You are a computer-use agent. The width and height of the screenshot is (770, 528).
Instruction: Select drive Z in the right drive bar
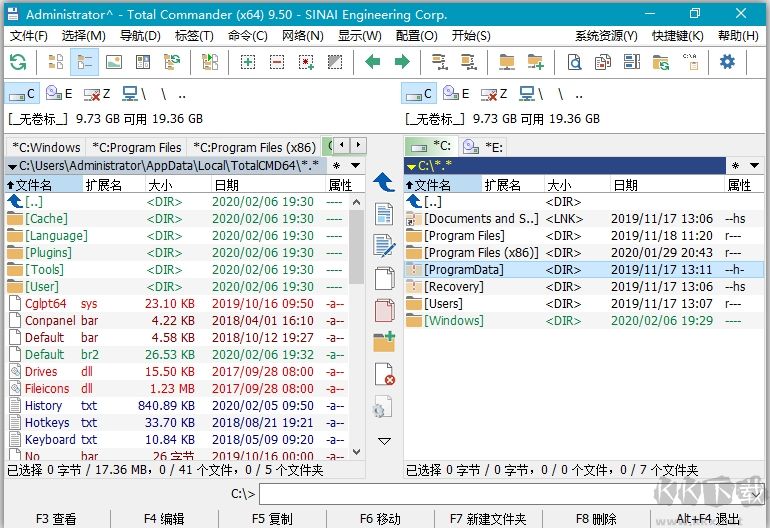[492, 94]
